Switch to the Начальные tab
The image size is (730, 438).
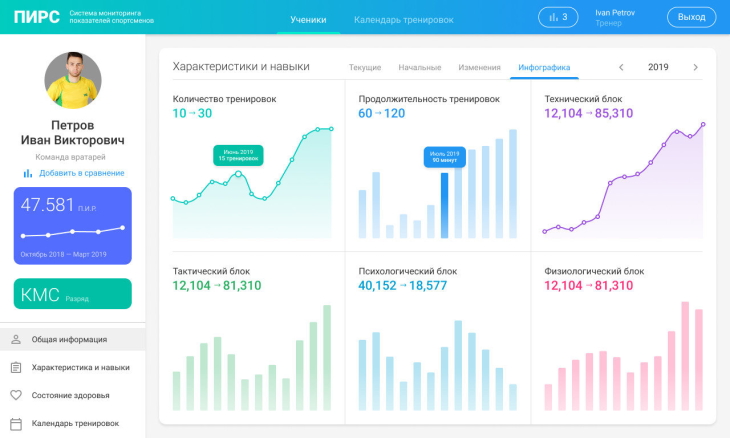point(419,67)
